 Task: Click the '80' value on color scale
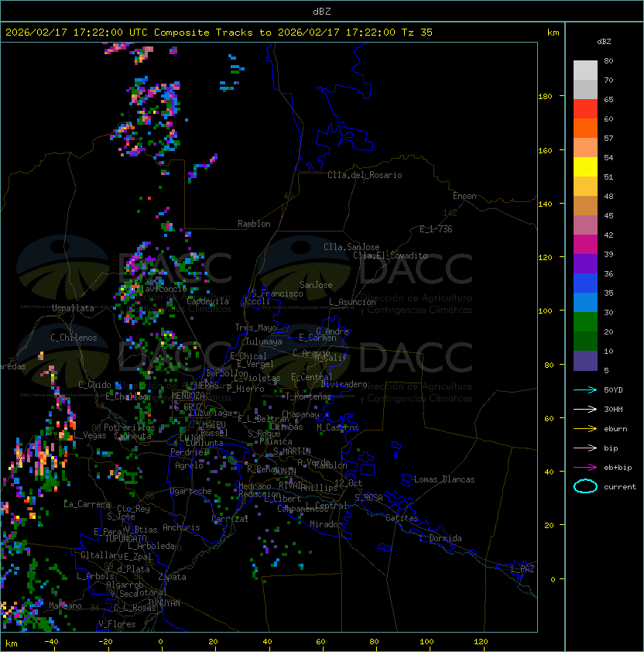point(608,60)
